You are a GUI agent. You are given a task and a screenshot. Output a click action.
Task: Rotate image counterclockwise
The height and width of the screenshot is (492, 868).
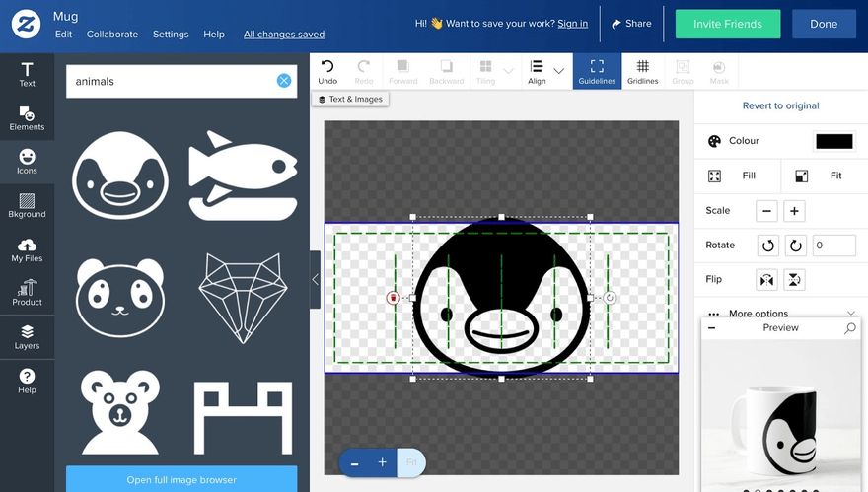767,246
